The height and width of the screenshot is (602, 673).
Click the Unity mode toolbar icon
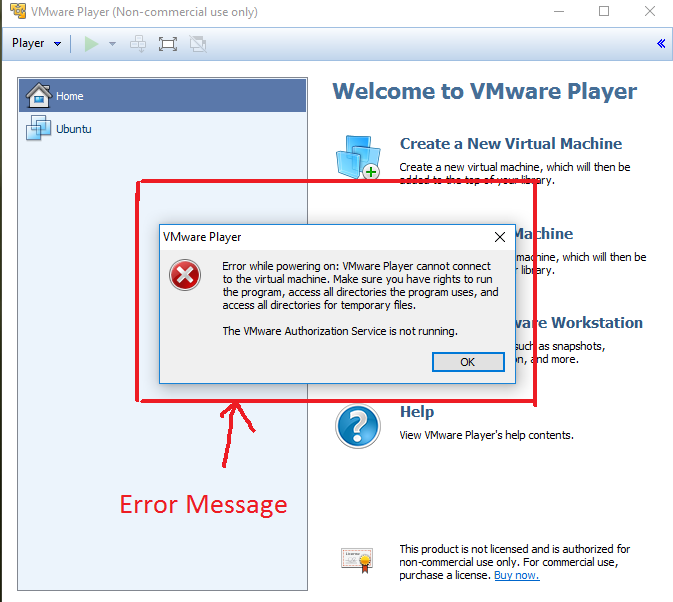click(198, 44)
